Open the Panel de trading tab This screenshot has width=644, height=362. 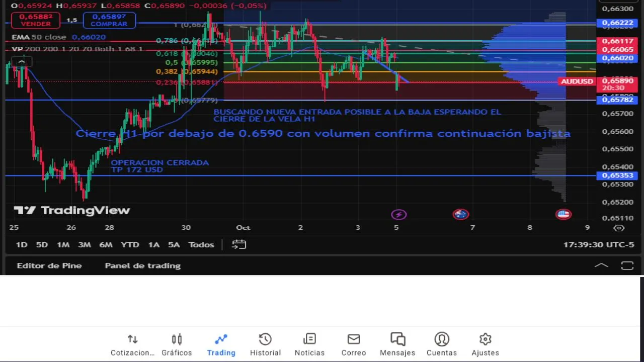coord(142,265)
